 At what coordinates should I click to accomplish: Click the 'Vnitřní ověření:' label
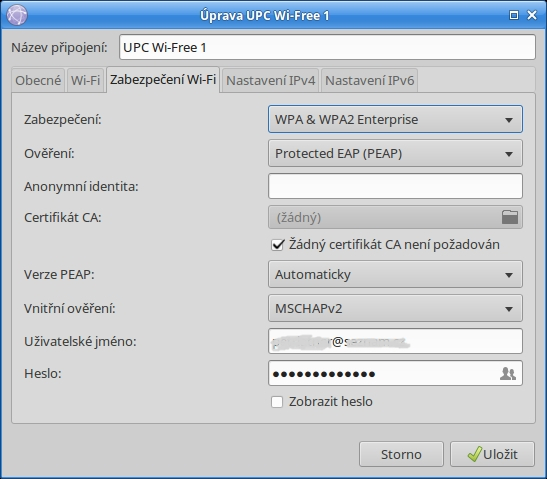(x=69, y=308)
